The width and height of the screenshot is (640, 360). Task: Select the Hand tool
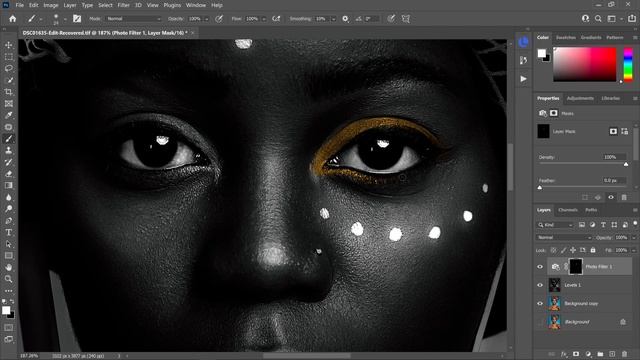pos(9,267)
